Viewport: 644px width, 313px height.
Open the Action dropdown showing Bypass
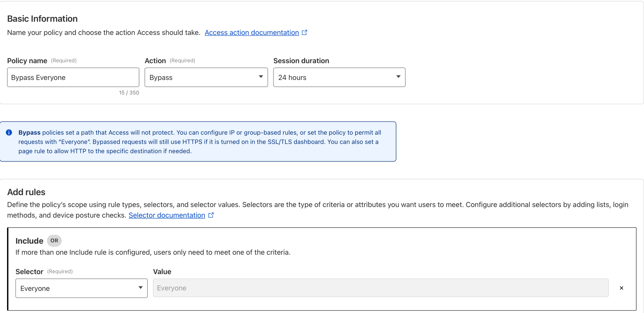click(x=206, y=77)
